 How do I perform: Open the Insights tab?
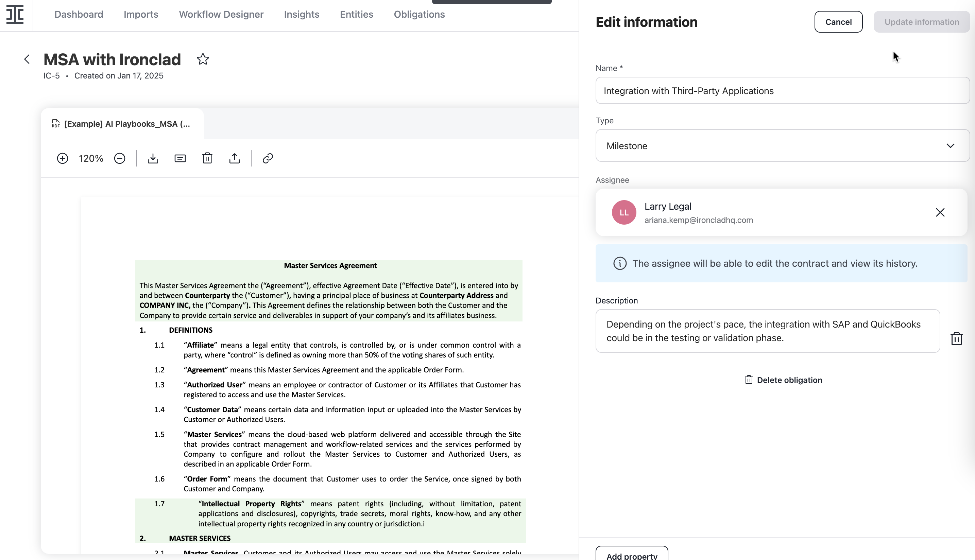[x=301, y=14]
